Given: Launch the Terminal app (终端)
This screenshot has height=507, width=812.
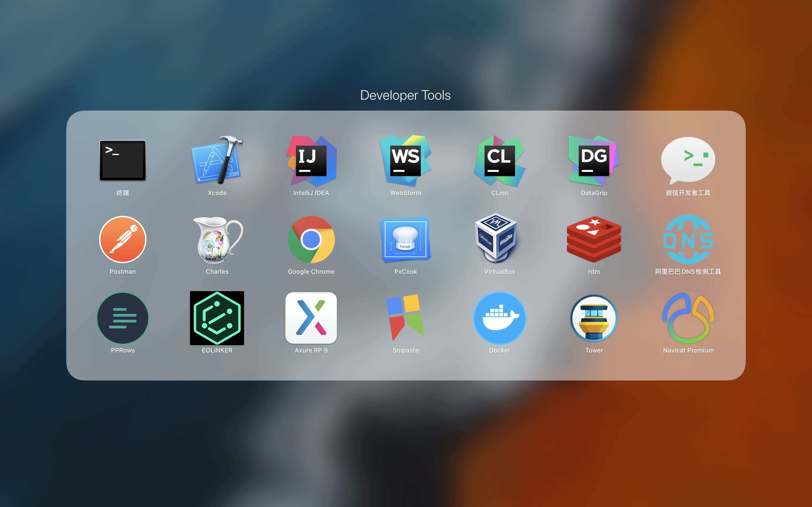Looking at the screenshot, I should pos(123,161).
